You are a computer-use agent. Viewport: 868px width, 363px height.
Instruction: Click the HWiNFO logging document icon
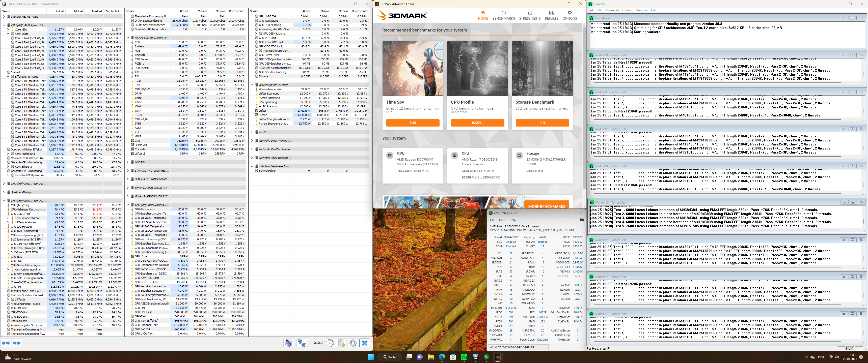341,343
